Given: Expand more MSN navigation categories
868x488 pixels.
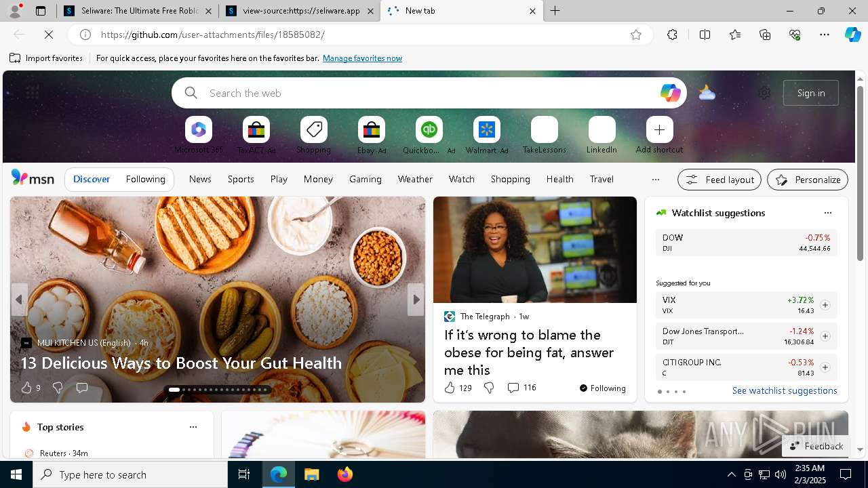Looking at the screenshot, I should click(655, 180).
